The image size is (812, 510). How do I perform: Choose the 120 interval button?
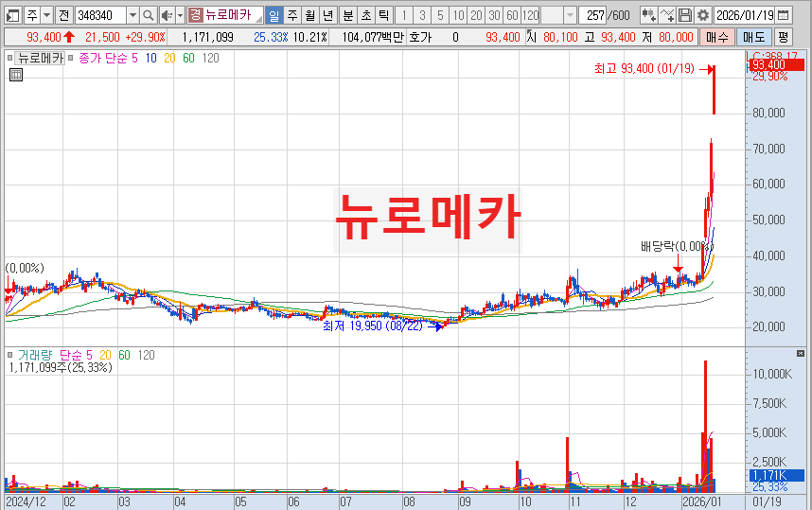click(530, 15)
